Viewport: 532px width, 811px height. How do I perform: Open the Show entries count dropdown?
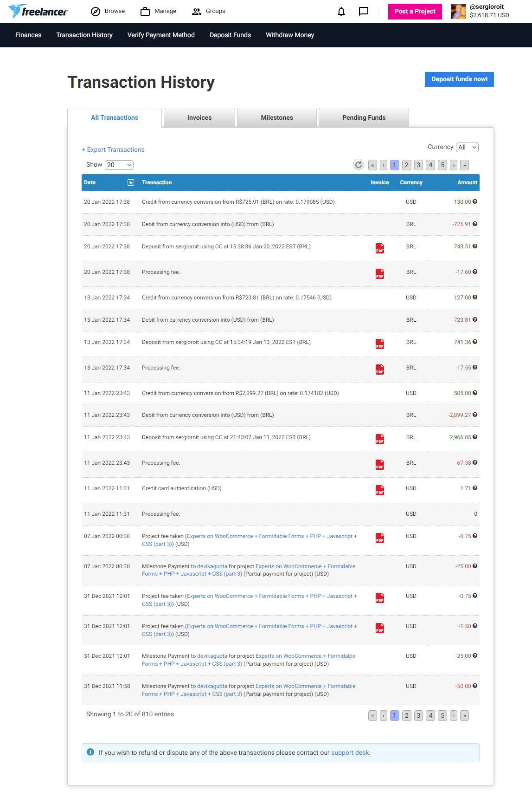(119, 165)
